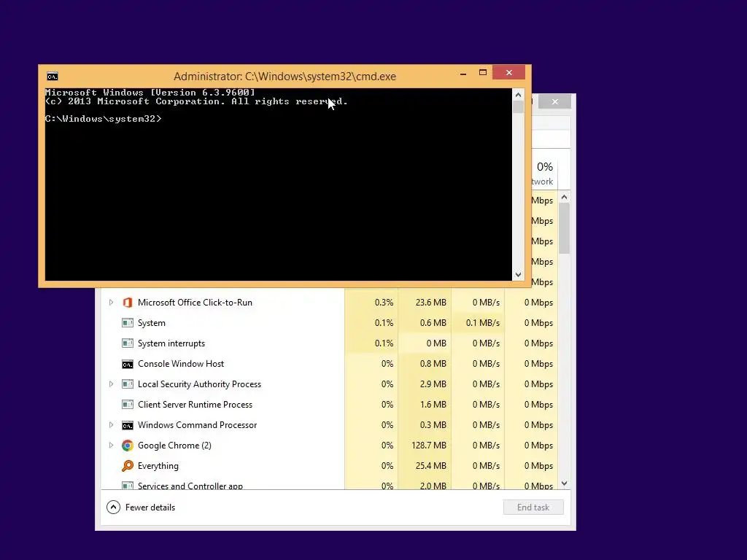Click the System process icon

click(127, 323)
